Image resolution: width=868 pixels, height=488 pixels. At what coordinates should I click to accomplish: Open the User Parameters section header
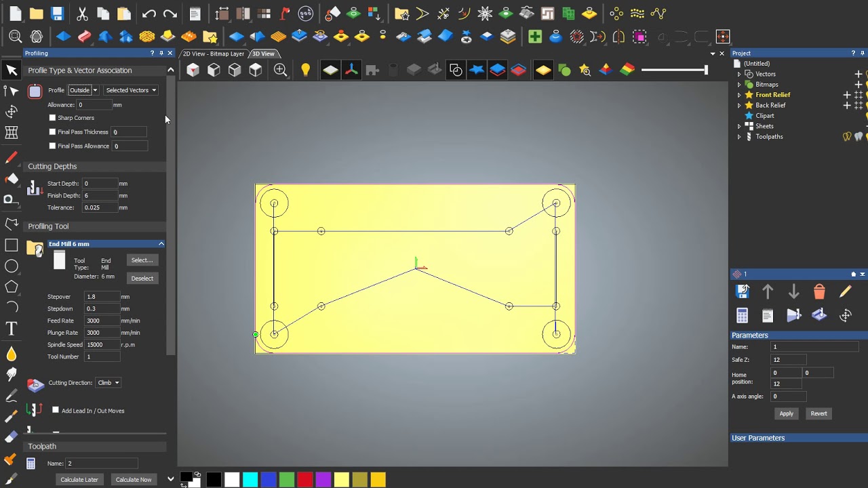[798, 438]
